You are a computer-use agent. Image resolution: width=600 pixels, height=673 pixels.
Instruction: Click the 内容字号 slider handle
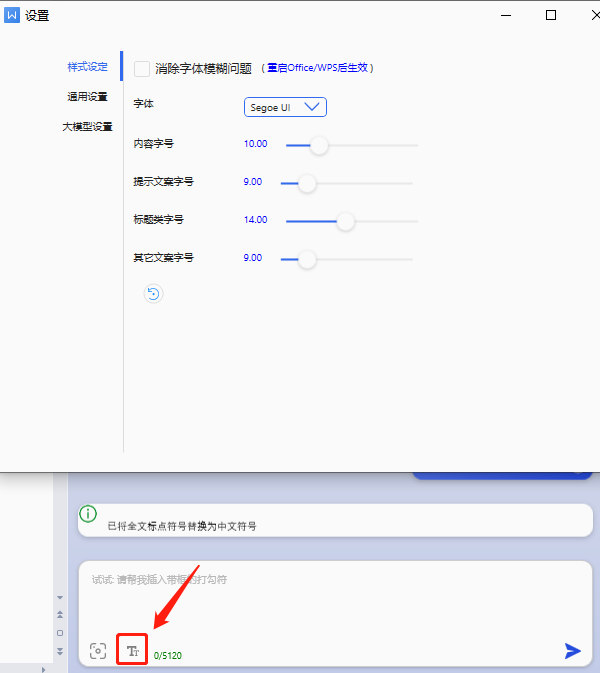pyautogui.click(x=319, y=145)
